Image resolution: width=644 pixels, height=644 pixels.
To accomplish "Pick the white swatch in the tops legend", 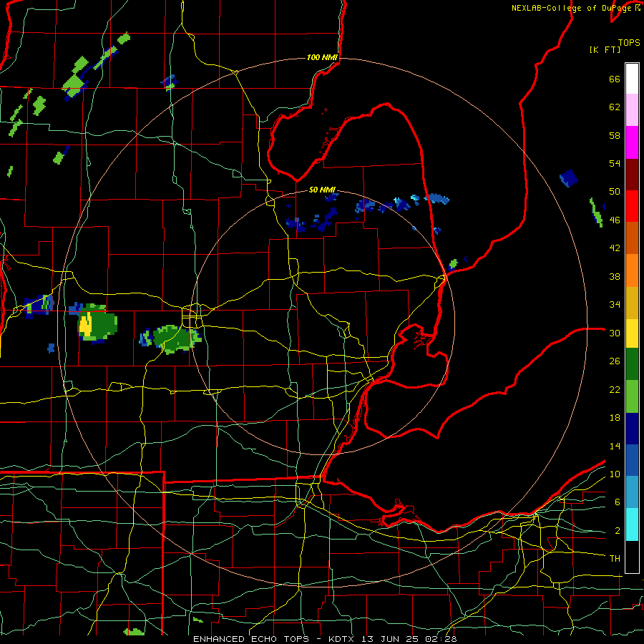I will click(632, 79).
